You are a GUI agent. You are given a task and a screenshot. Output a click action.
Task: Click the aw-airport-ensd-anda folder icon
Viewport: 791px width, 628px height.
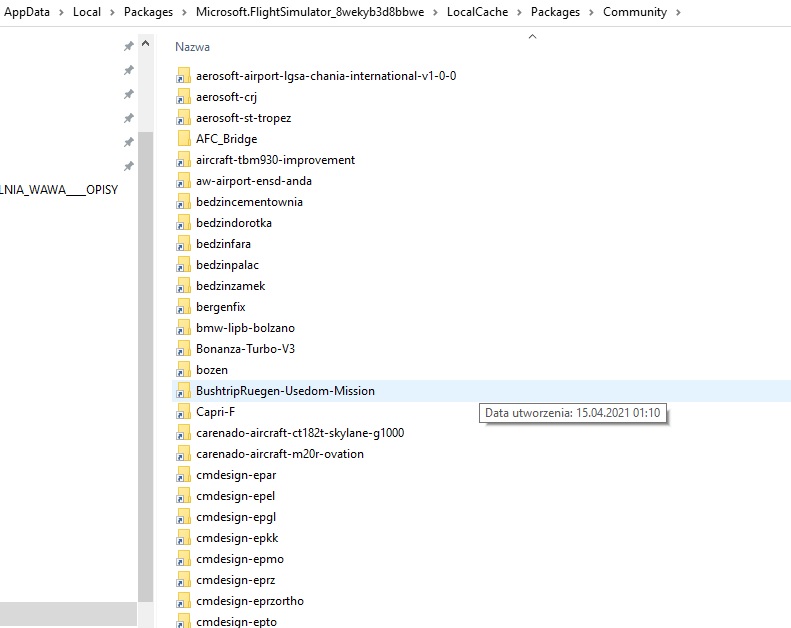[x=183, y=181]
